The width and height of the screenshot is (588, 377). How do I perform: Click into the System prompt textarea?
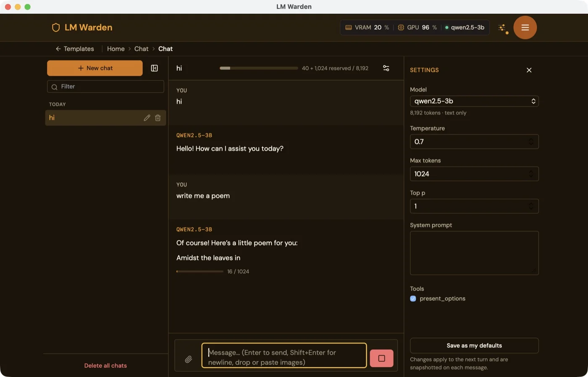pyautogui.click(x=474, y=253)
